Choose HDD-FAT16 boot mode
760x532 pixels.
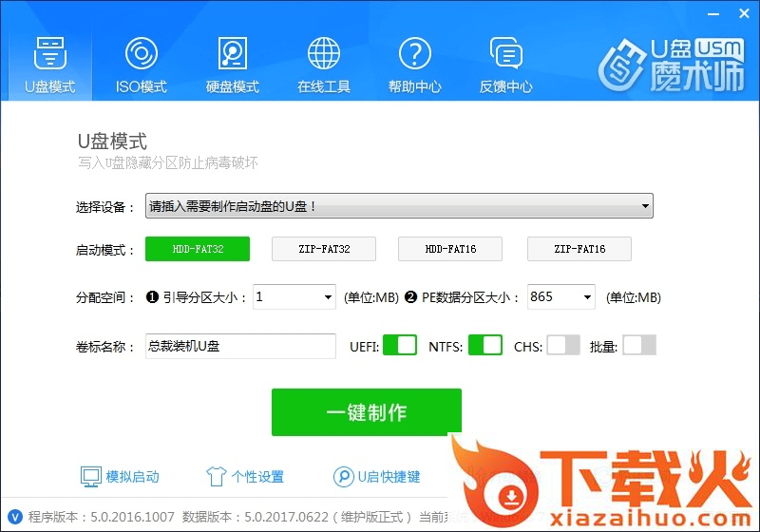[x=450, y=249]
